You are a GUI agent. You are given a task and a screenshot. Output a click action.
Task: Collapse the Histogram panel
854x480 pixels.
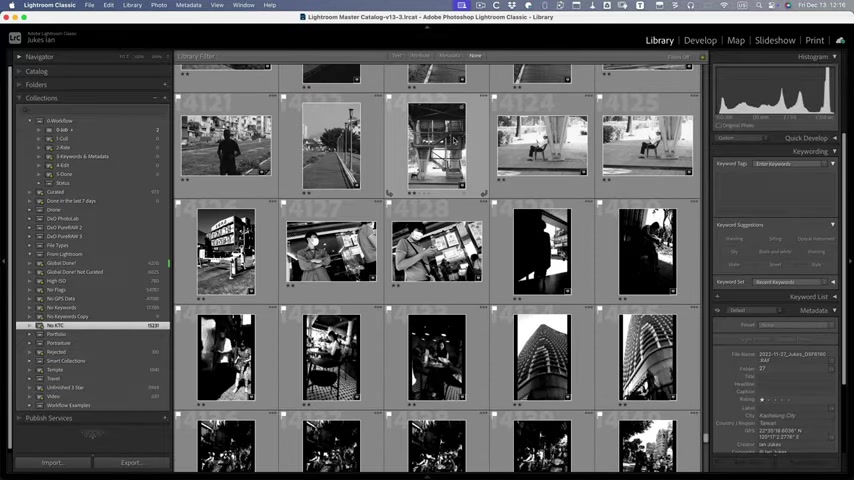tap(834, 57)
